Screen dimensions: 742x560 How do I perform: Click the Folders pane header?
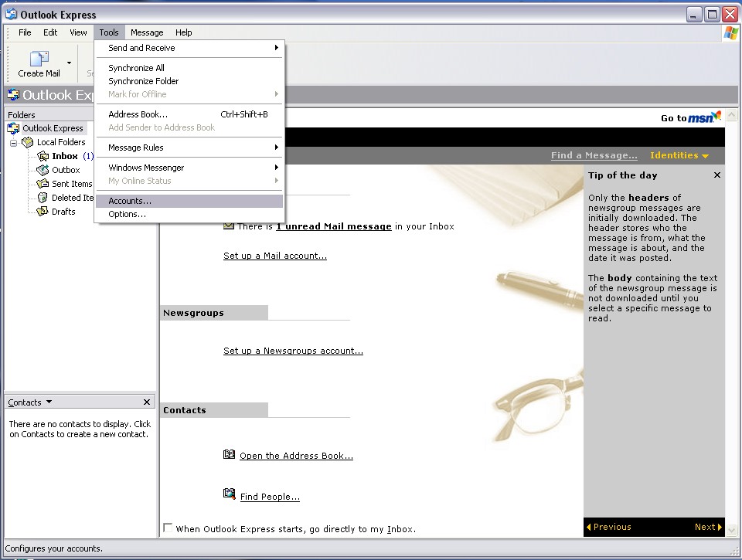49,114
